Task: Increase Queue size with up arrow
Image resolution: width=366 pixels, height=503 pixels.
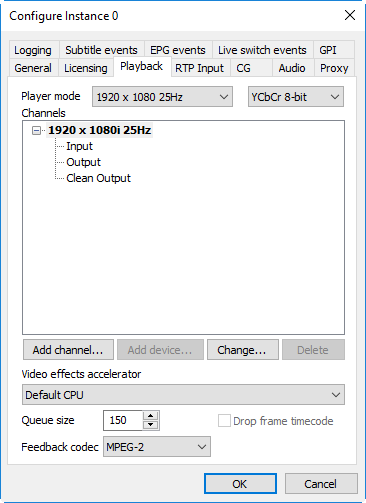Action: 151,416
